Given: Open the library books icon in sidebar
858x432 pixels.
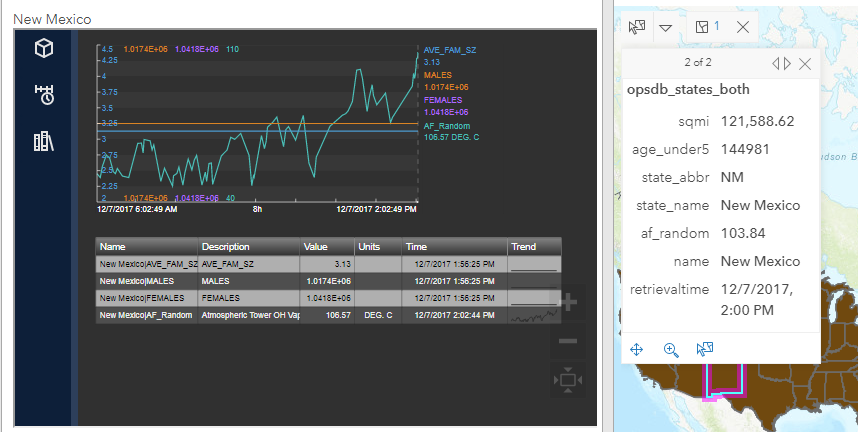Looking at the screenshot, I should [x=44, y=141].
